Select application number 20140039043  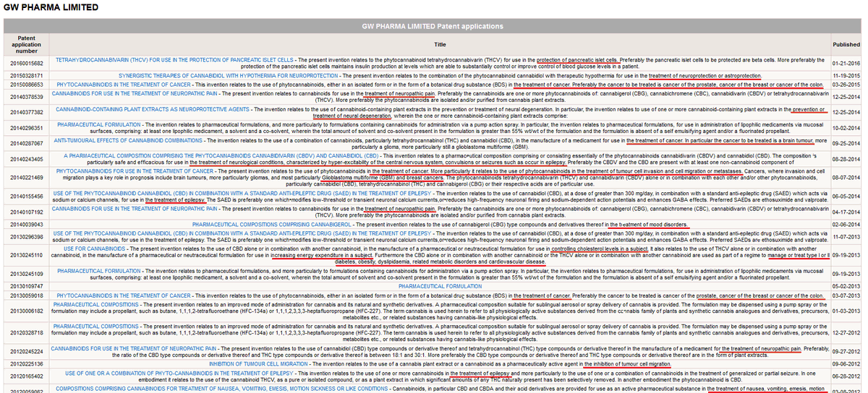click(27, 225)
